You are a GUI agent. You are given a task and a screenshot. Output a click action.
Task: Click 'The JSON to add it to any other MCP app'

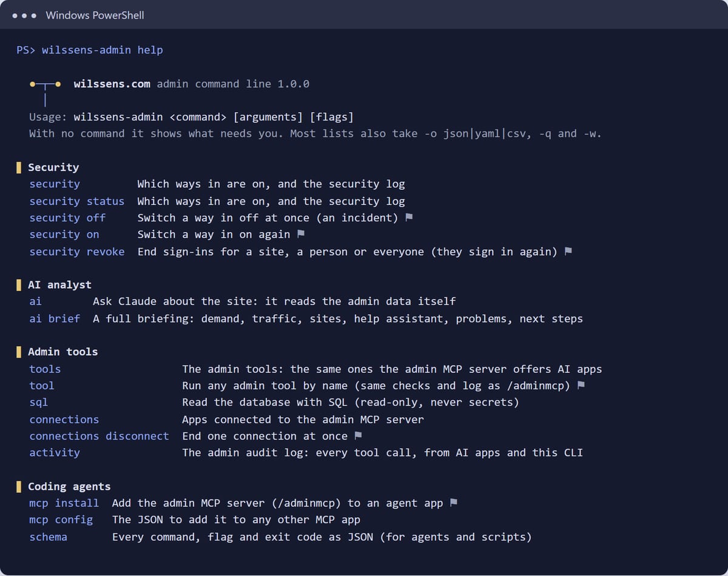point(236,520)
